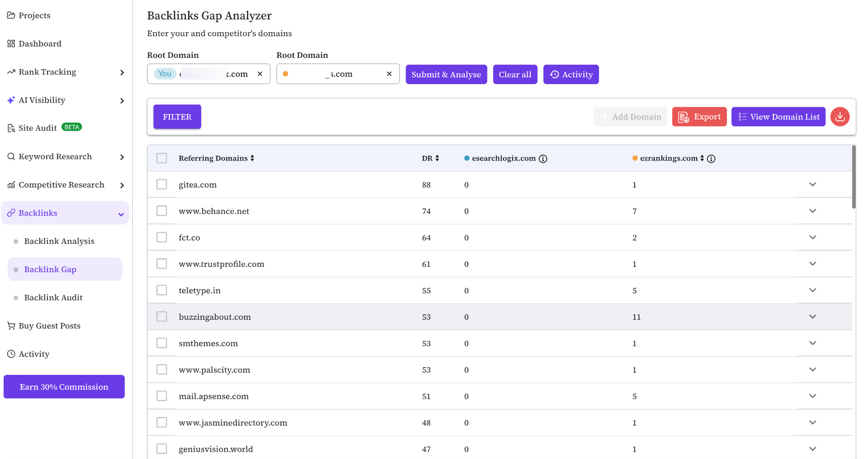The width and height of the screenshot is (868, 459).
Task: Open Backlink Analysis in sidebar
Action: click(x=59, y=241)
